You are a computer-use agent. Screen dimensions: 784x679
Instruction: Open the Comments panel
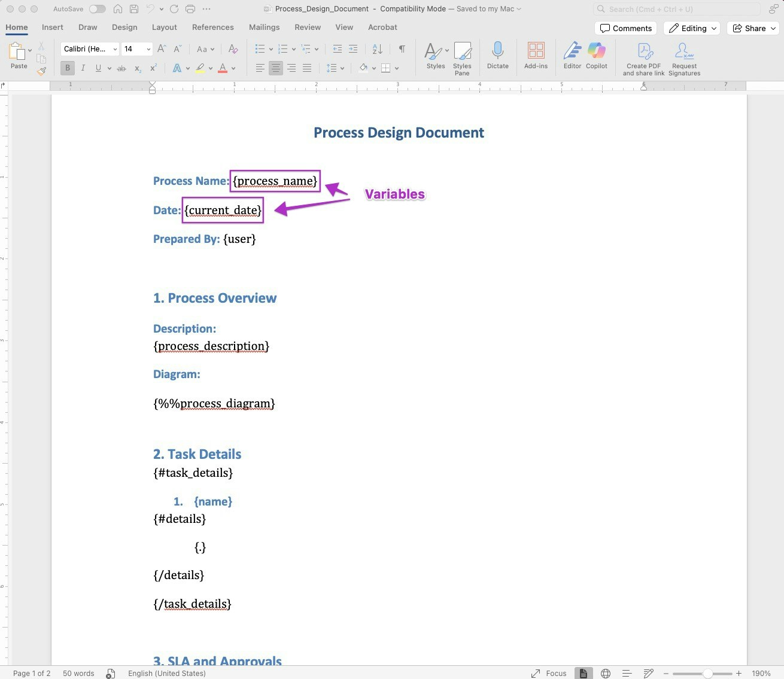tap(626, 28)
